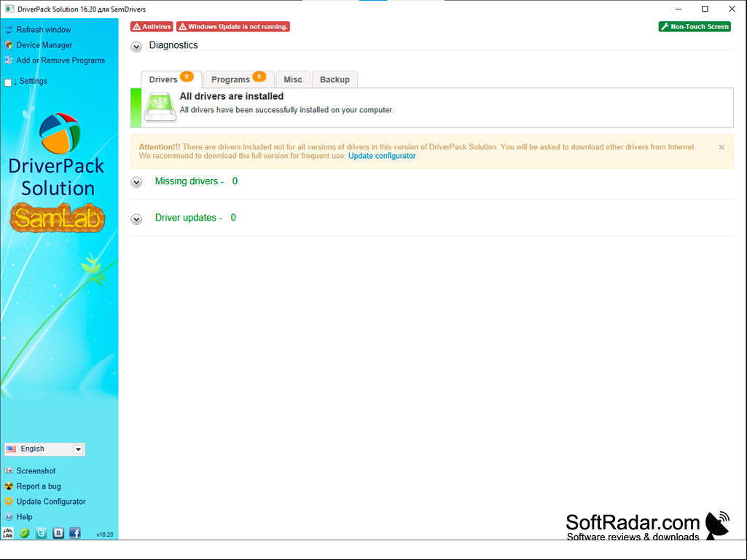Click the Drivers tab orange count badge

[x=187, y=76]
